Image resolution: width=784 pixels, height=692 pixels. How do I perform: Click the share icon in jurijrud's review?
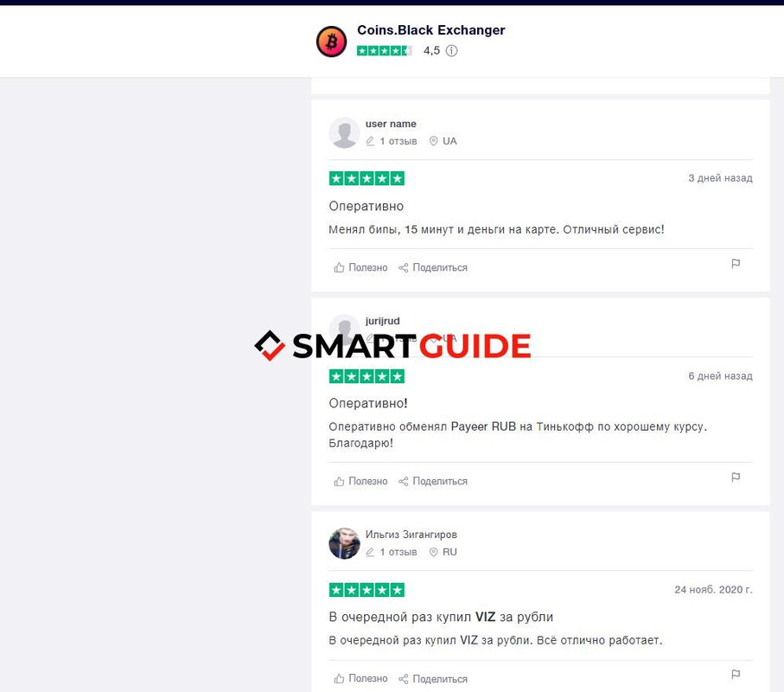[x=403, y=481]
